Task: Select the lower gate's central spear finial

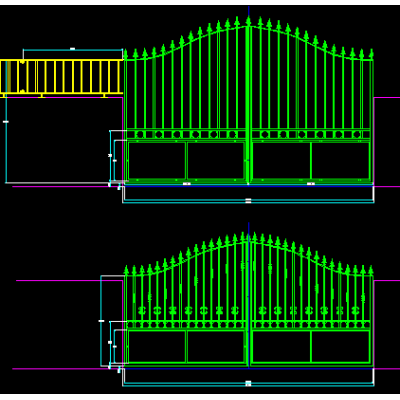Action: tap(248, 236)
